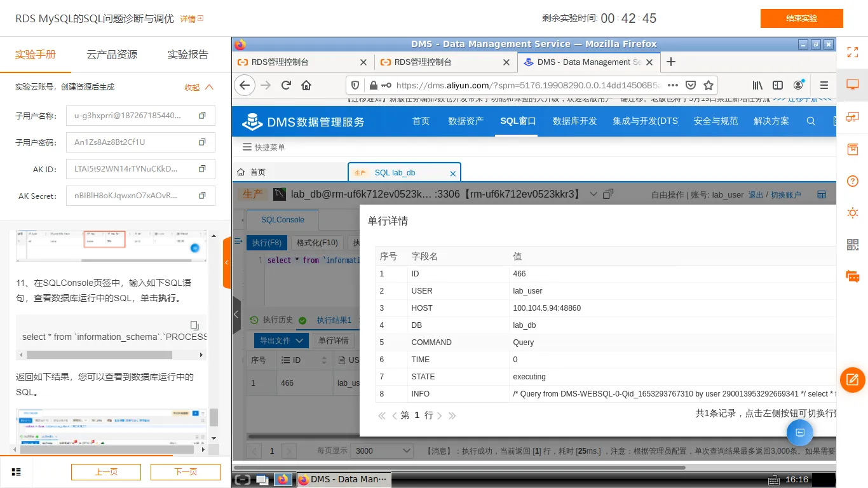Screen dimensions: 868x488
Task: Collapse DMS left panel dark arrow handle
Action: pos(236,315)
